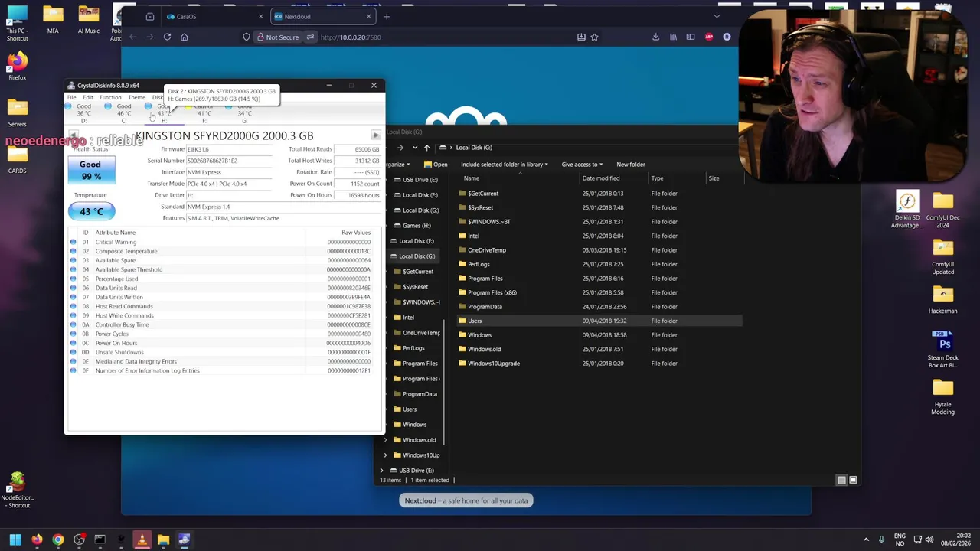Select Games (H:) in Explorer navigation tree
Viewport: 980px width, 551px height.
(416, 226)
